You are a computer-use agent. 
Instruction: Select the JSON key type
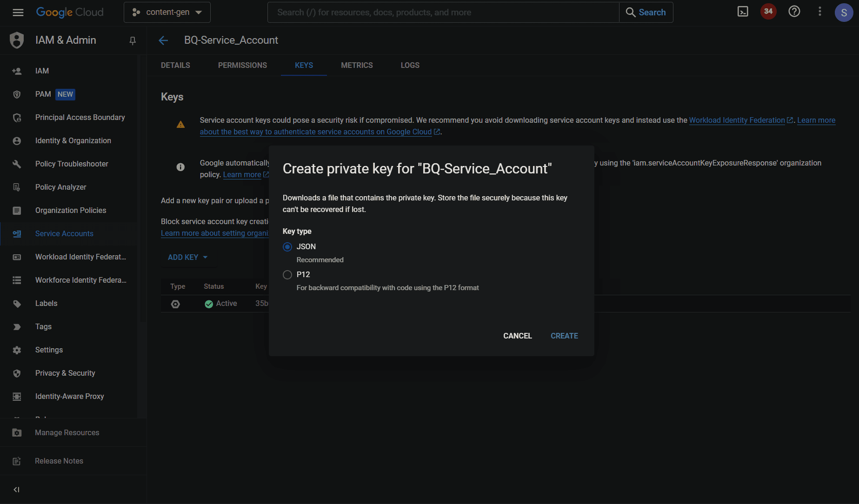pyautogui.click(x=287, y=247)
